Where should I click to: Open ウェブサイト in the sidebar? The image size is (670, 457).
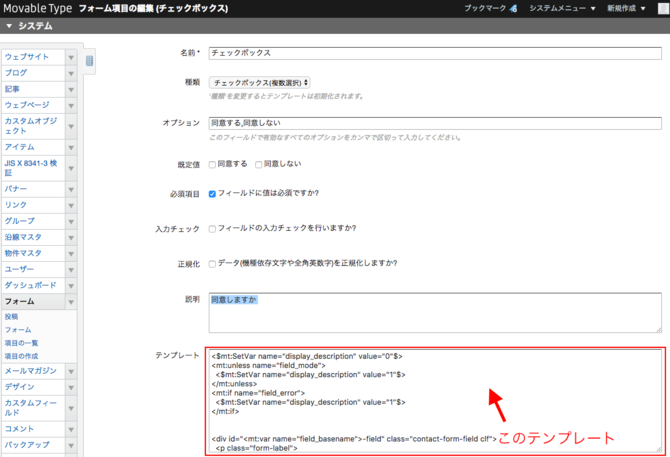[27, 57]
